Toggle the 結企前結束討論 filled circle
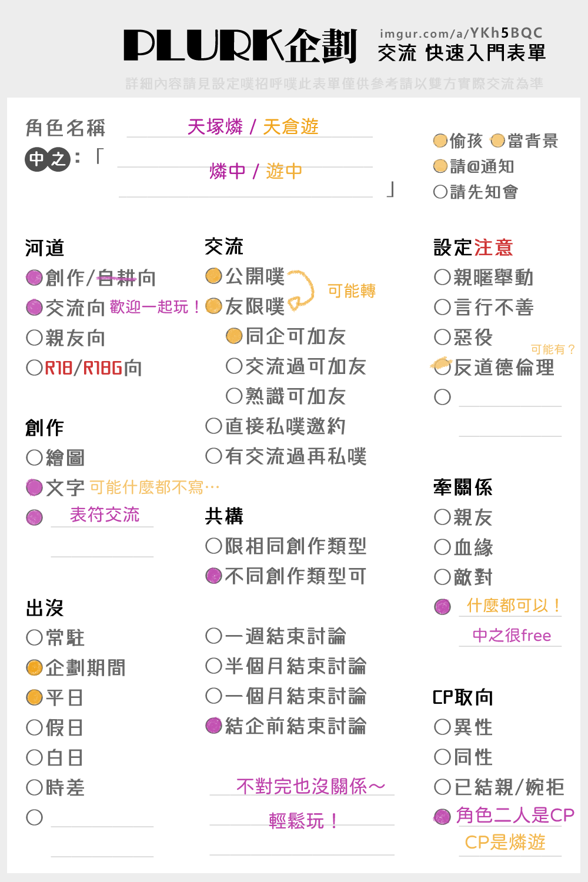 [213, 726]
